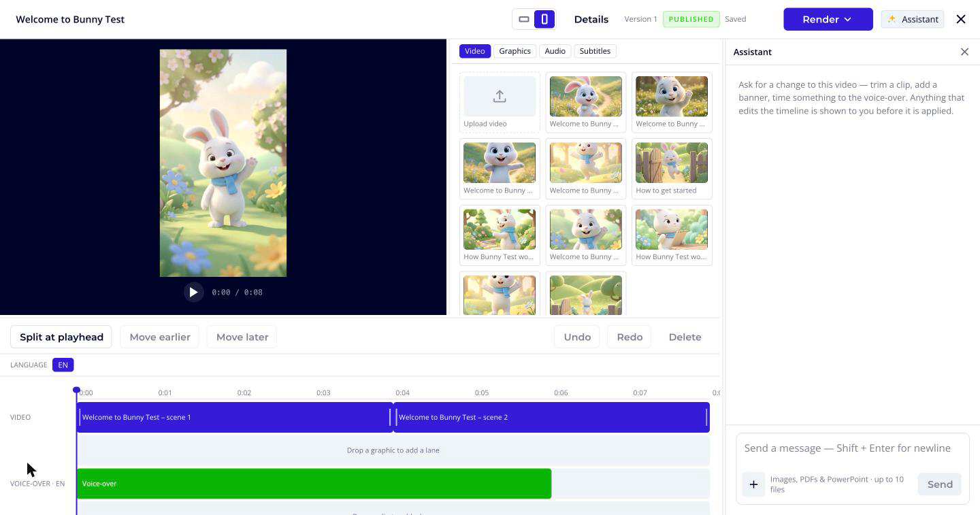Viewport: 980px width, 515px height.
Task: Click the 'Welcome to Bunny Test' project title
Action: [x=70, y=19]
